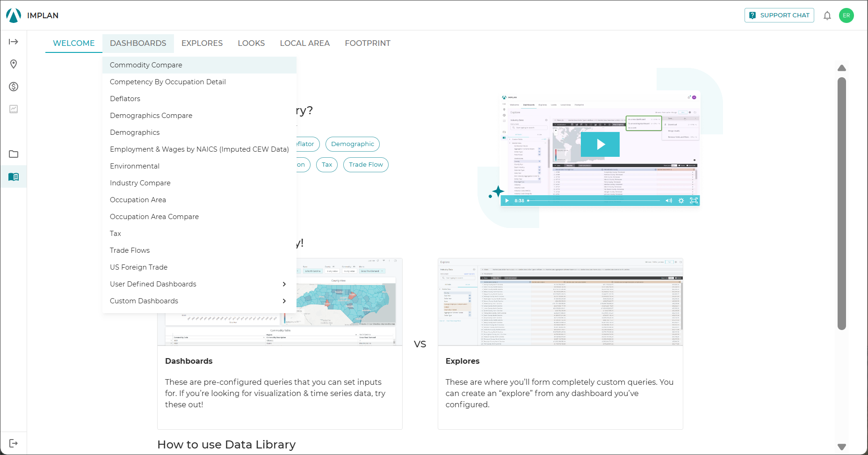Open the Explores preview thumbnail
This screenshot has width=868, height=455.
coord(560,302)
